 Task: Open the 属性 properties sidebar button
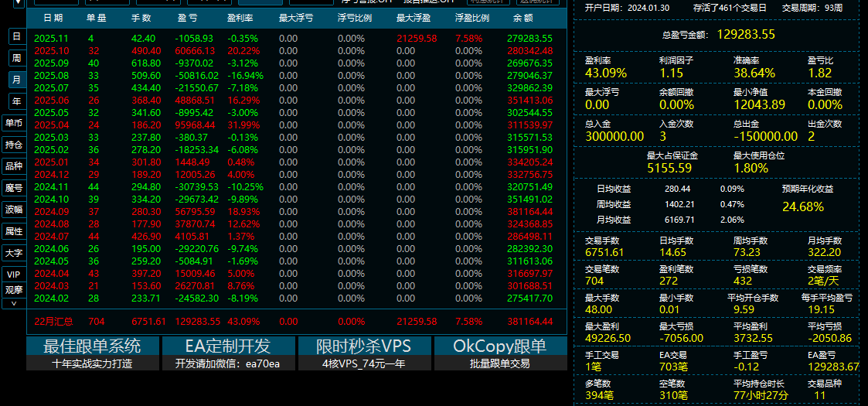pos(14,231)
